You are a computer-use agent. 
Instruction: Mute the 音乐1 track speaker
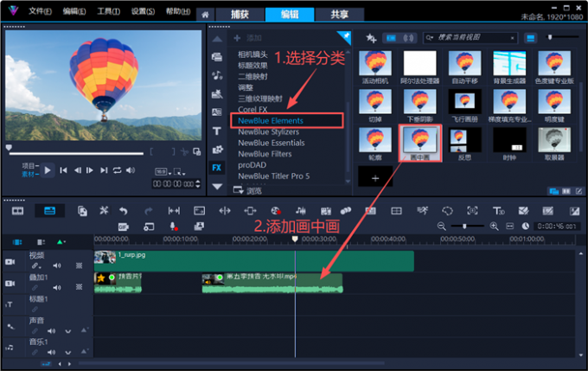(51, 352)
